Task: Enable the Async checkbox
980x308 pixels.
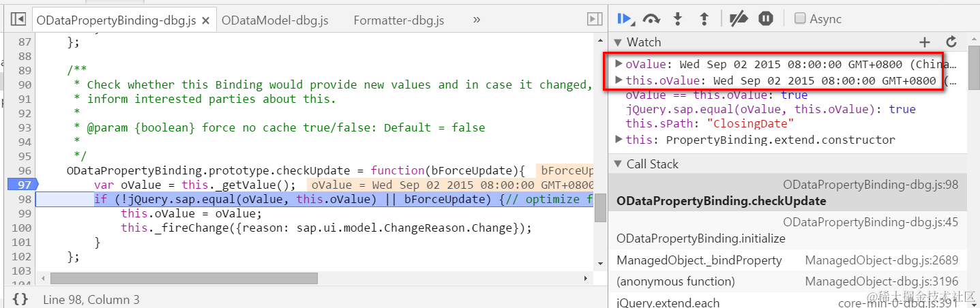Action: point(801,19)
